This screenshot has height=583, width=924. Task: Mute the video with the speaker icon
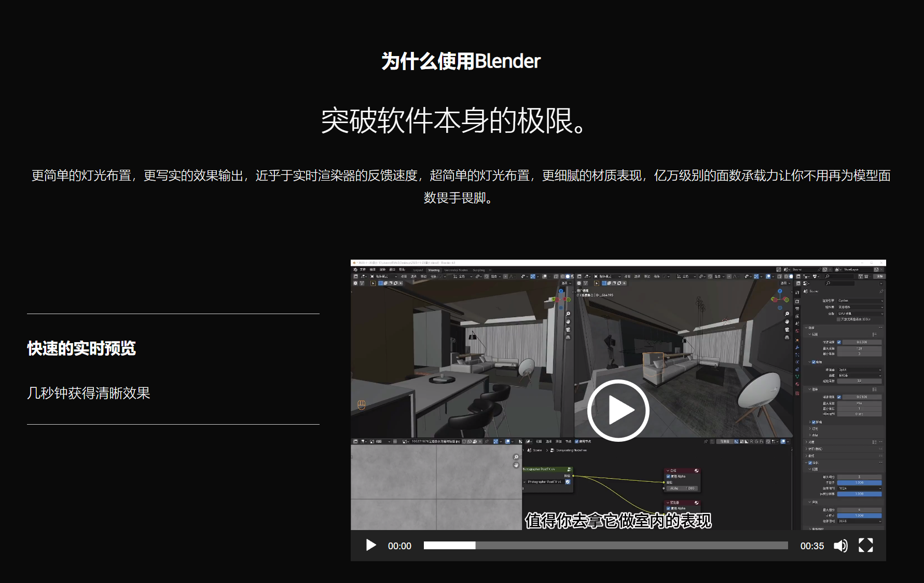click(840, 546)
